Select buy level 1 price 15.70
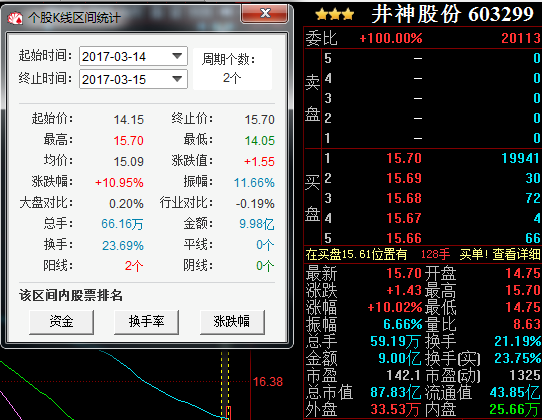Image resolution: width=542 pixels, height=420 pixels. [404, 158]
